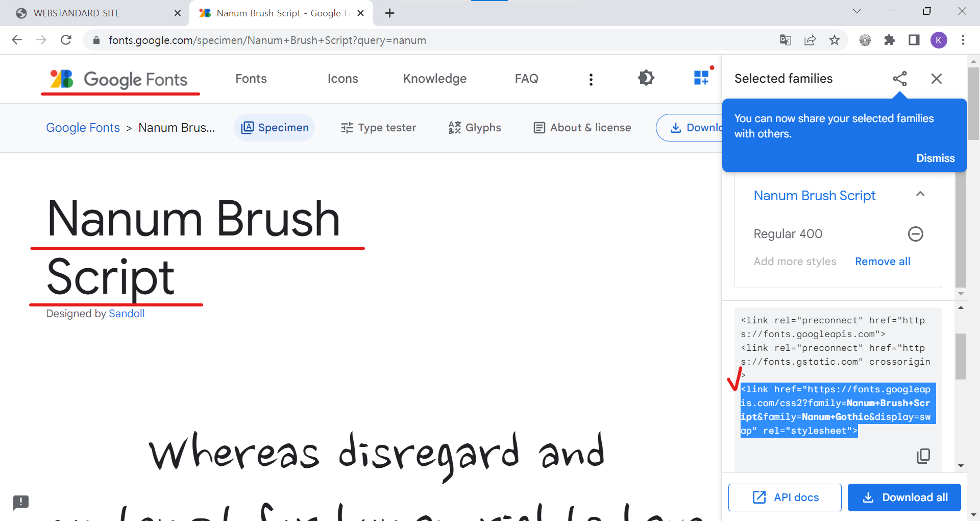
Task: Go to Google Fonts breadcrumb link
Action: 83,128
